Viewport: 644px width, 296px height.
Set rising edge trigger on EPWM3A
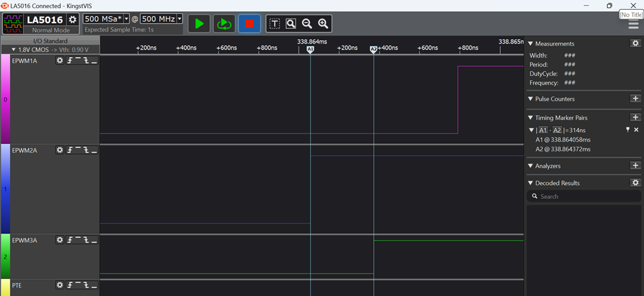(70, 240)
